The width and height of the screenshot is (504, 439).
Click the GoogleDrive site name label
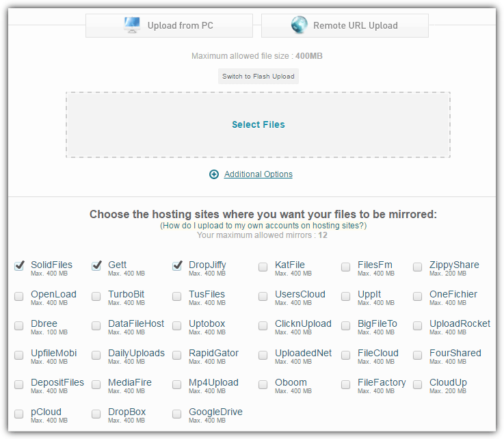coord(215,412)
